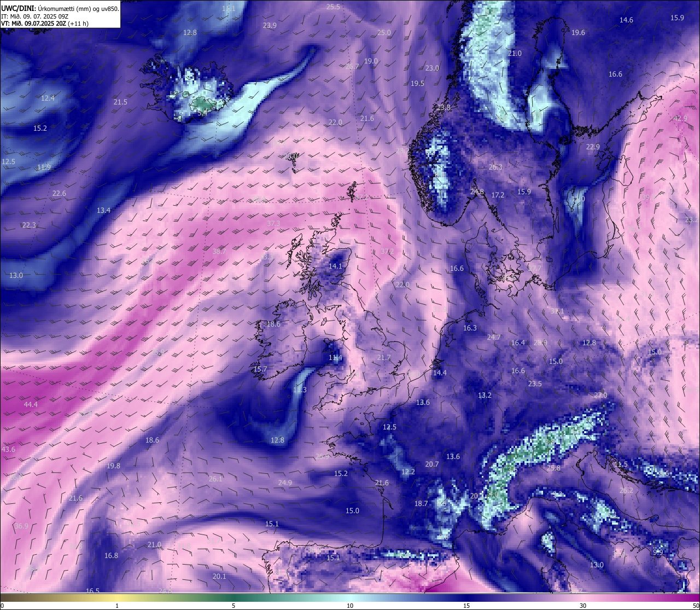This screenshot has width=700, height=610.
Task: Click the 11.9 value at the left side
Action: tap(44, 167)
